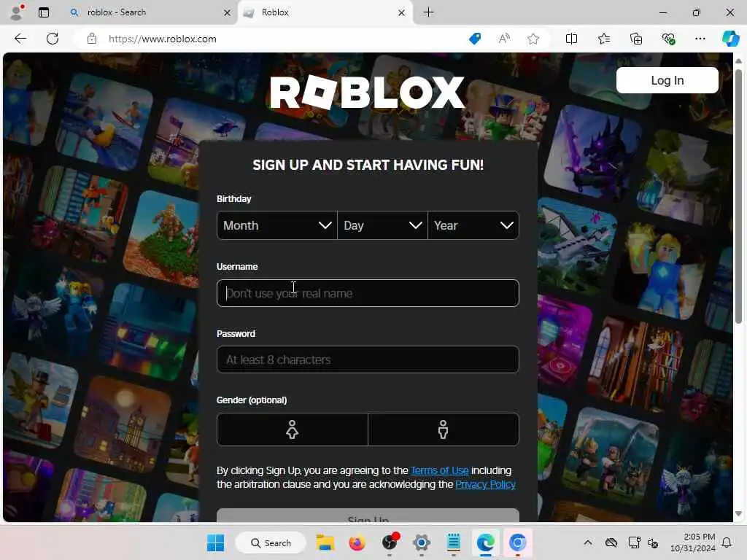The image size is (747, 560).
Task: Open Browser essentials heart icon
Action: [x=668, y=39]
